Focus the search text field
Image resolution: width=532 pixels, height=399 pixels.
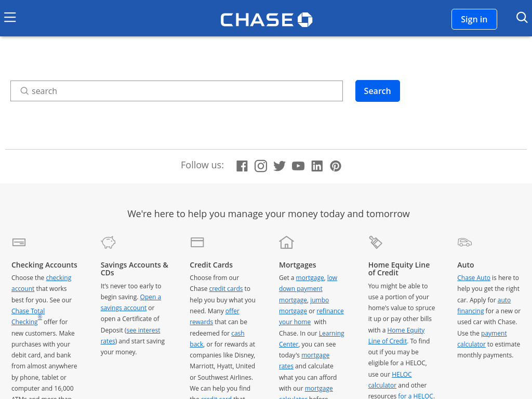[x=177, y=91]
